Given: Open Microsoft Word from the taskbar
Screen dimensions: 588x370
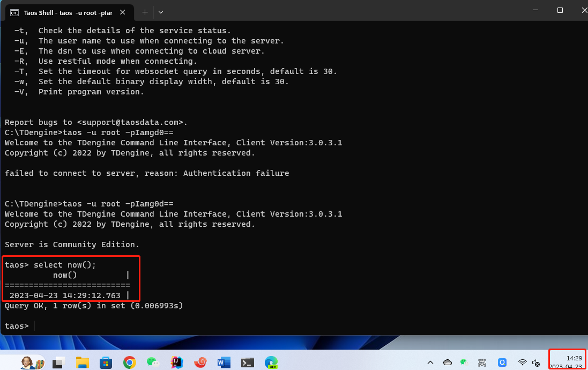Looking at the screenshot, I should pyautogui.click(x=224, y=362).
